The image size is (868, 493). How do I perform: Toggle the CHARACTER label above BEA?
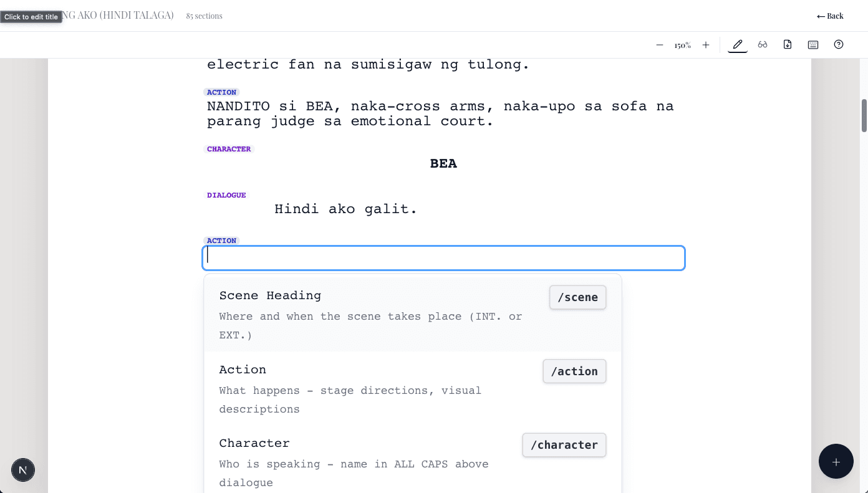coord(229,148)
